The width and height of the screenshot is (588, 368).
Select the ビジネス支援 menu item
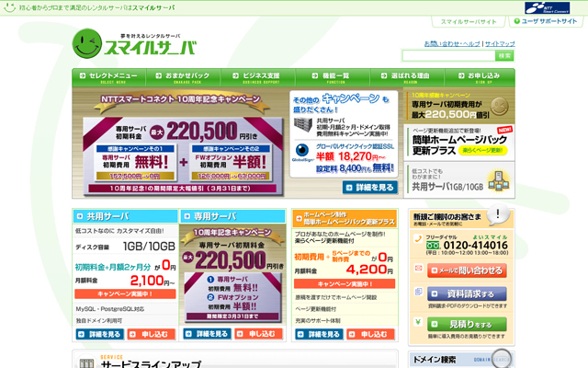click(256, 76)
